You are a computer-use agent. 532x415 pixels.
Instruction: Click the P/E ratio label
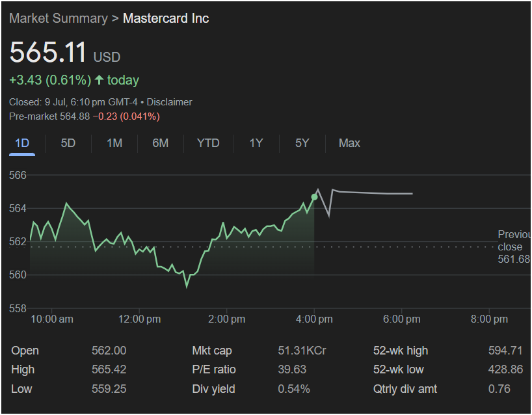[214, 369]
